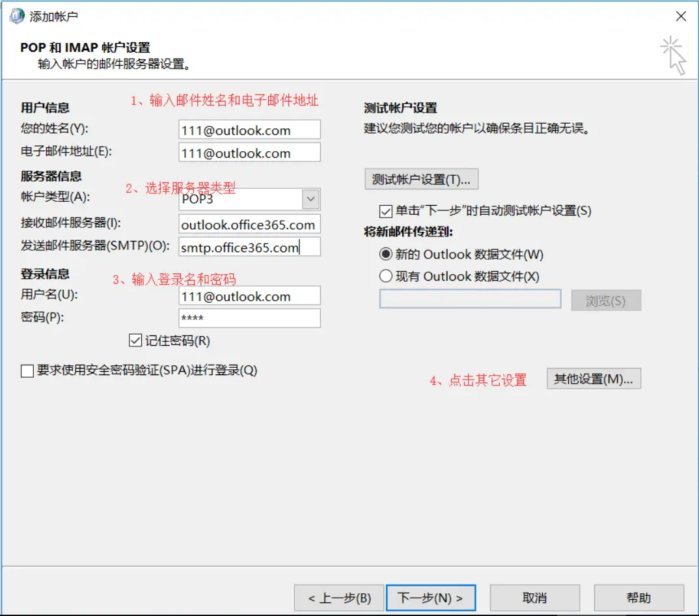Screen dimensions: 699x616
Task: Click the 输入帐户的邮件服务器设置。 subtitle text
Action: pyautogui.click(x=115, y=64)
